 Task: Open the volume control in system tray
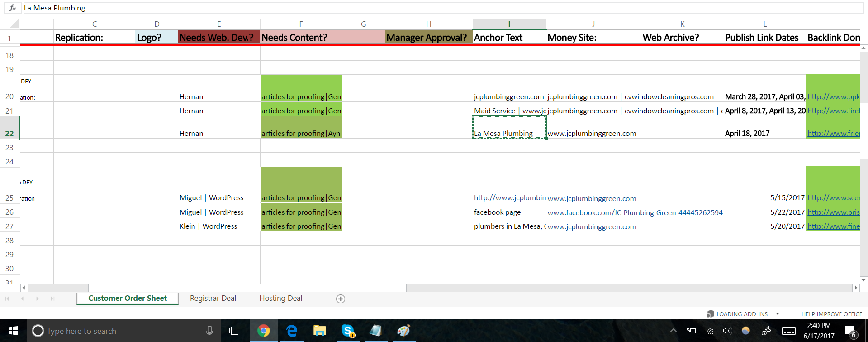click(x=727, y=331)
